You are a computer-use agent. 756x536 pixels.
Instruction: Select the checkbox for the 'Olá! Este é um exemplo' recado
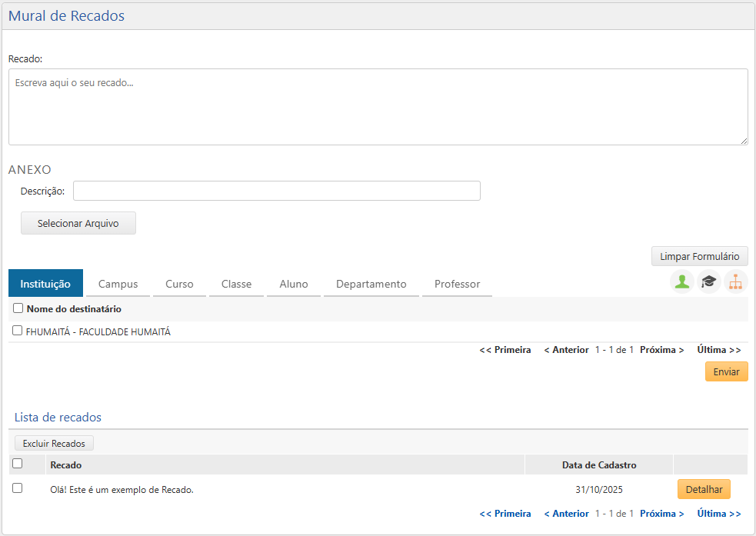click(18, 488)
